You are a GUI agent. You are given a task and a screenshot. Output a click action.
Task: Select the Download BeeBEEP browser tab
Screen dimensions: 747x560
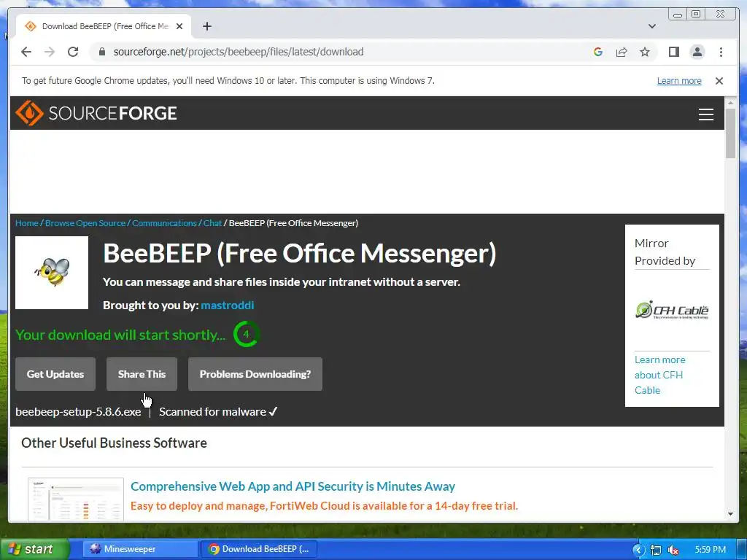104,26
